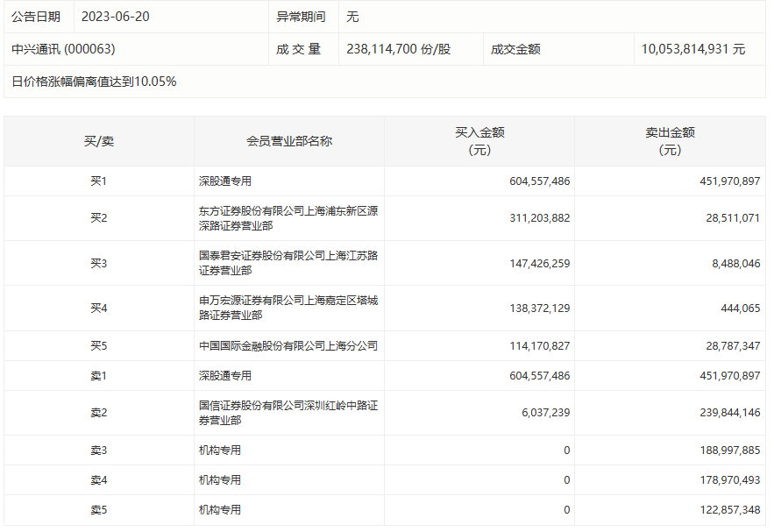The height and width of the screenshot is (532, 774).
Task: Select the 买1 深股通专用 row
Action: click(385, 181)
